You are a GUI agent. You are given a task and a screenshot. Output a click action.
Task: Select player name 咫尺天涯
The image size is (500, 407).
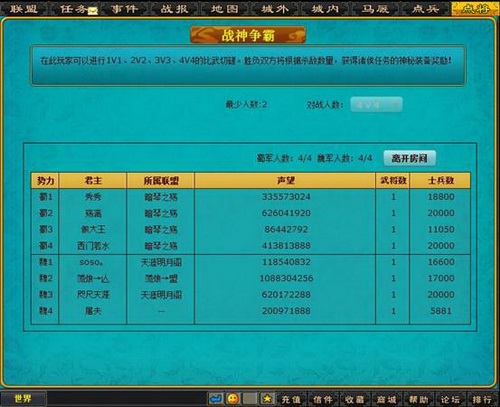(x=93, y=295)
